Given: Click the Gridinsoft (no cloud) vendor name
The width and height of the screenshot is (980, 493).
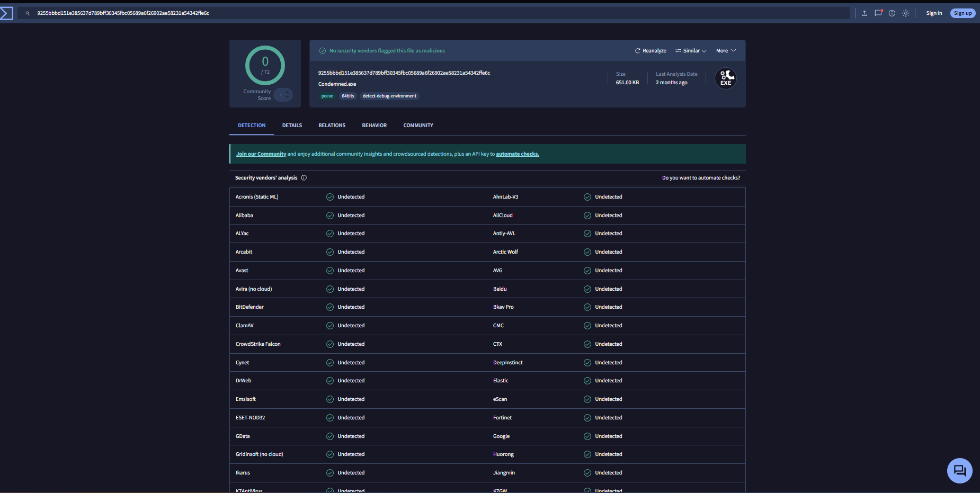Looking at the screenshot, I should (x=260, y=454).
